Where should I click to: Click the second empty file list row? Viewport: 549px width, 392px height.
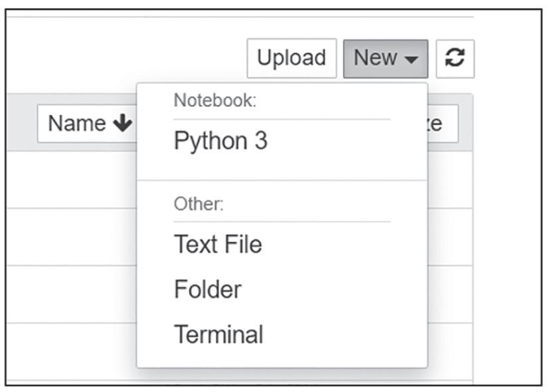[70, 237]
